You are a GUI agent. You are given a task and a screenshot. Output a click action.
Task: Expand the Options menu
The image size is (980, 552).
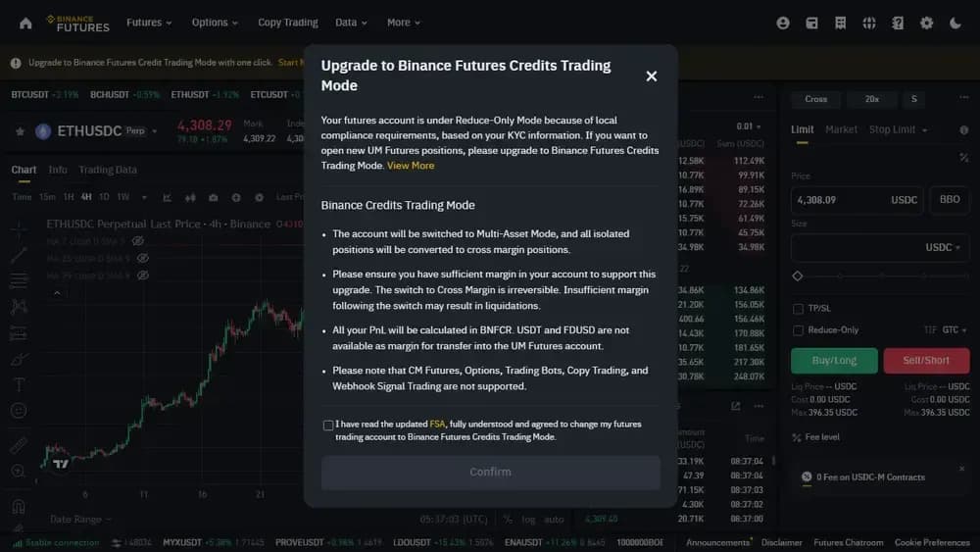pyautogui.click(x=215, y=23)
